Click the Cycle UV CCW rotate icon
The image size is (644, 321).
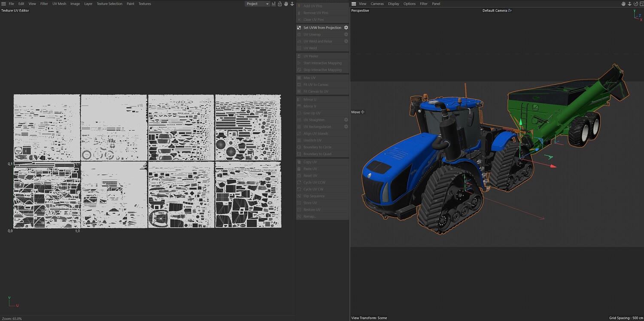click(x=299, y=182)
